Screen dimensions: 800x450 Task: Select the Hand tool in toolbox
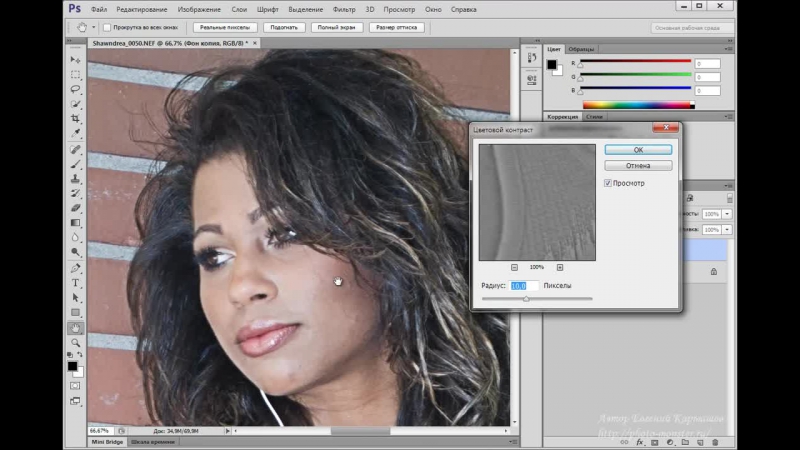[76, 328]
